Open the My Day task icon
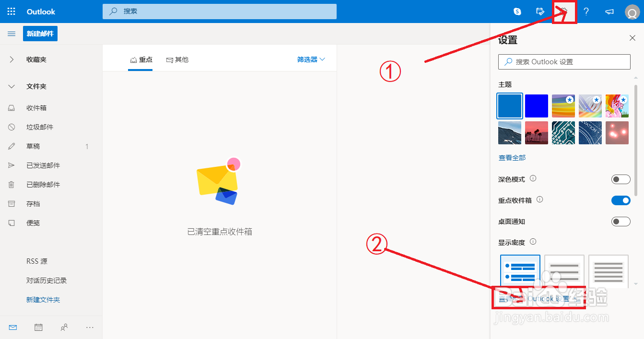The height and width of the screenshot is (339, 644). click(540, 12)
